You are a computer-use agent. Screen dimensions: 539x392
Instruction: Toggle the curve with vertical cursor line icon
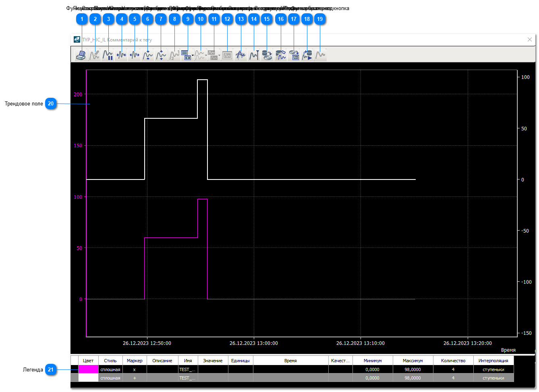coord(253,55)
